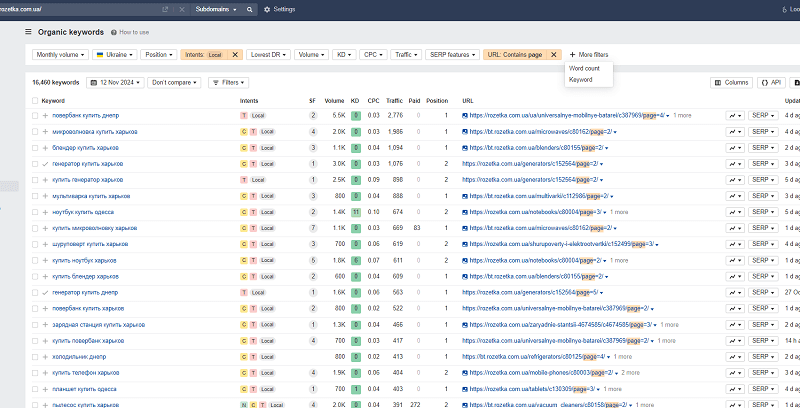Open the KD filter dropdown

[x=344, y=55]
